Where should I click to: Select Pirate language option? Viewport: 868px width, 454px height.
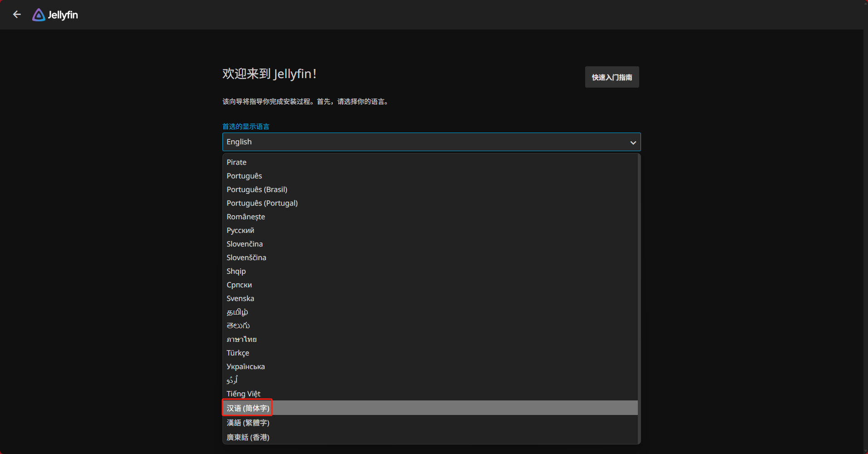[x=430, y=162]
